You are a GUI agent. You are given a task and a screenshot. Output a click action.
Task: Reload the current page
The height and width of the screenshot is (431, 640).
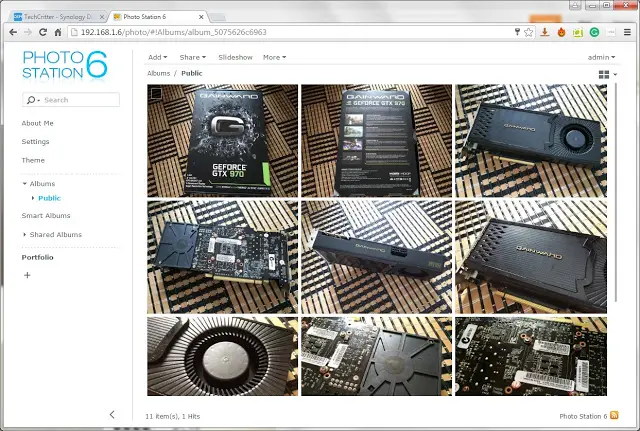[x=43, y=32]
